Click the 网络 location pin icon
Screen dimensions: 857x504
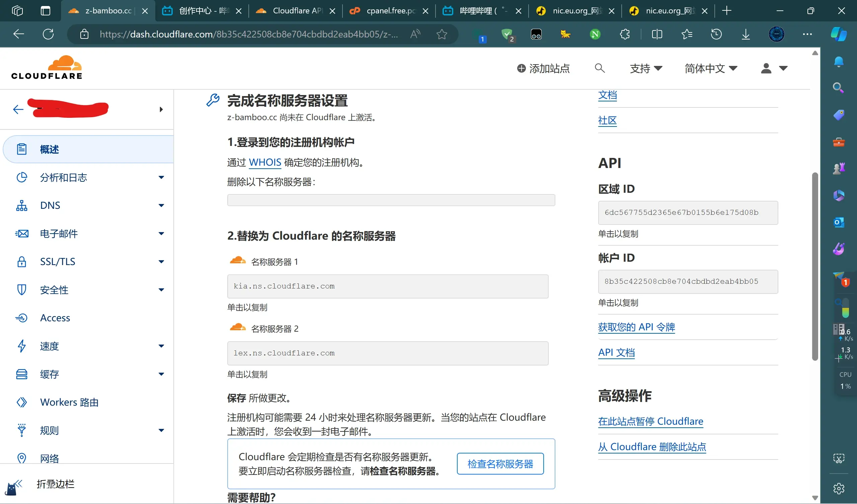coord(22,458)
